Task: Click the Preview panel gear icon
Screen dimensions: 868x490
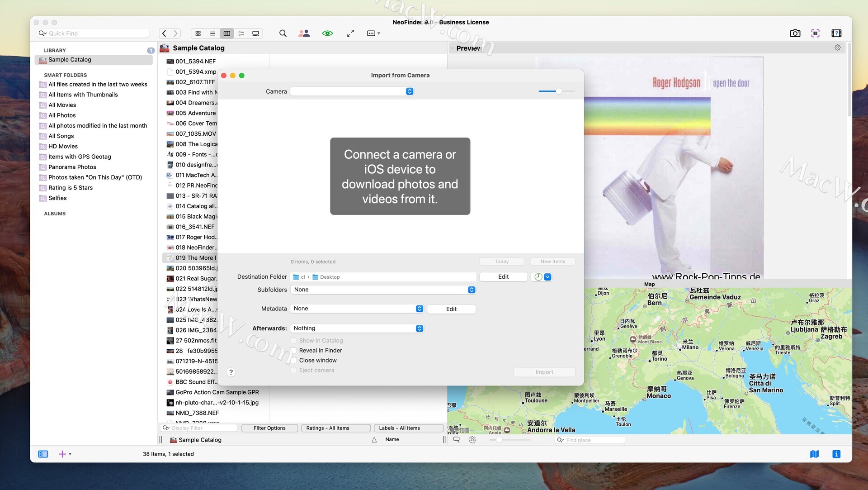Action: coord(837,48)
